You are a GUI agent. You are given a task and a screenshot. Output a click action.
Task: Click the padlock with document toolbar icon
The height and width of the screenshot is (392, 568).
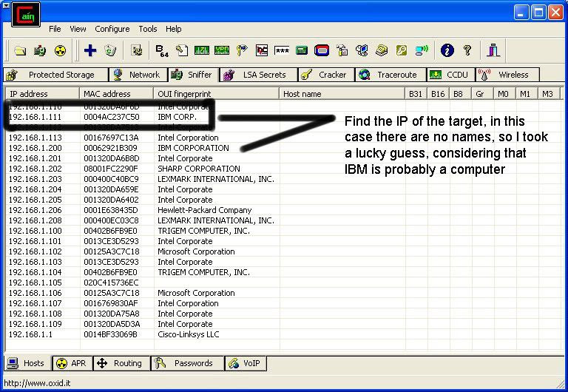342,50
